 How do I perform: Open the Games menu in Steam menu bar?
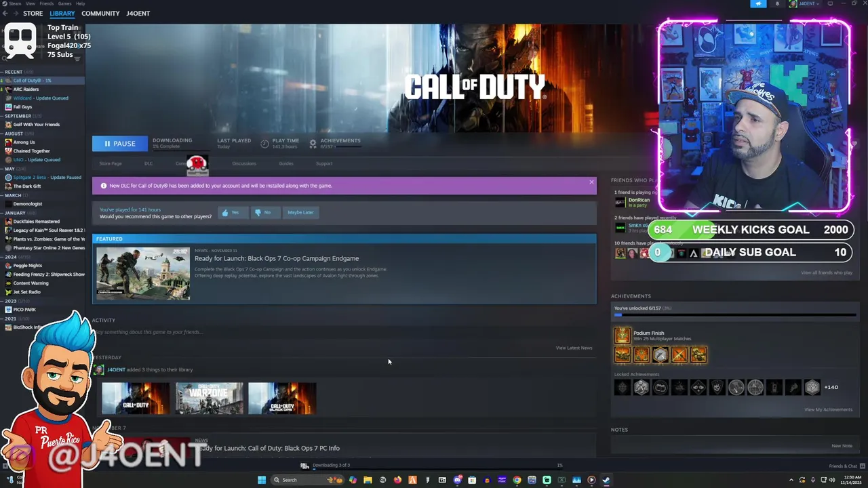(64, 3)
